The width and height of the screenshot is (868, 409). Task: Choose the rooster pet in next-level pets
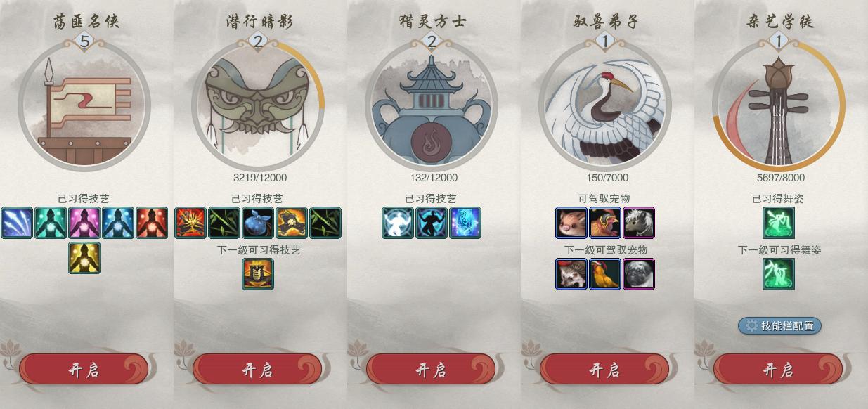pyautogui.click(x=604, y=274)
